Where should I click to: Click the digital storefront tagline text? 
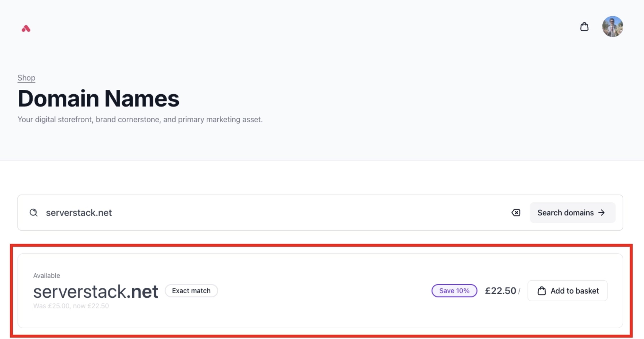click(x=140, y=120)
